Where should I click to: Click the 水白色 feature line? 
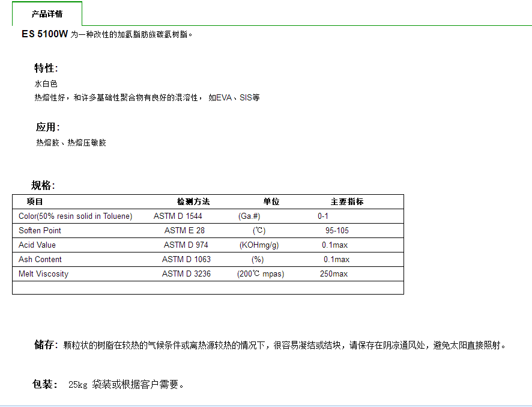46,84
